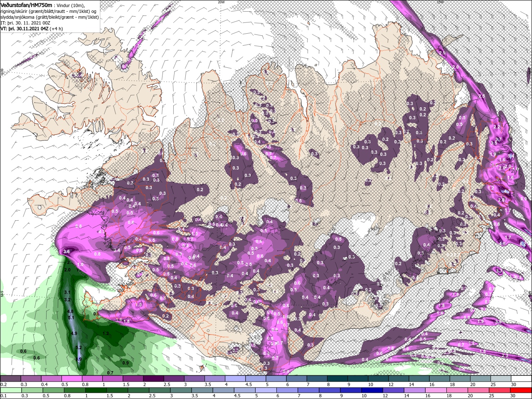
Task: Select the white swatch labeled 30, upper row
Action: (x=522, y=379)
